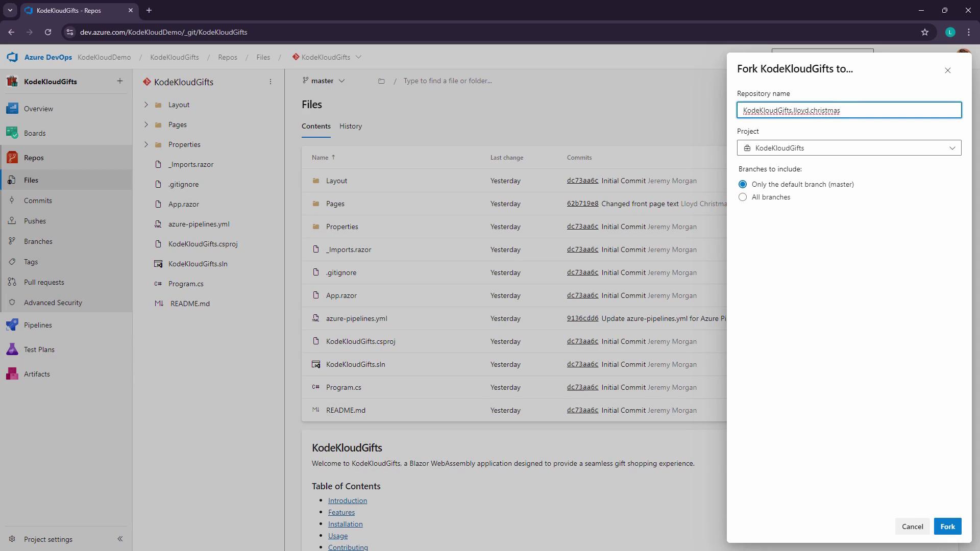The width and height of the screenshot is (980, 551).
Task: Expand the Layout folder in tree
Action: coord(146,105)
